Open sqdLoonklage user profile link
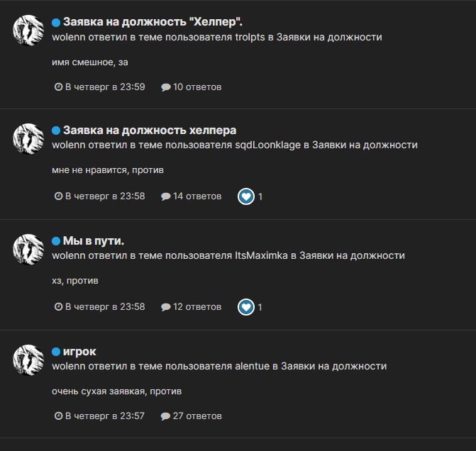The height and width of the screenshot is (451, 476). tap(268, 145)
